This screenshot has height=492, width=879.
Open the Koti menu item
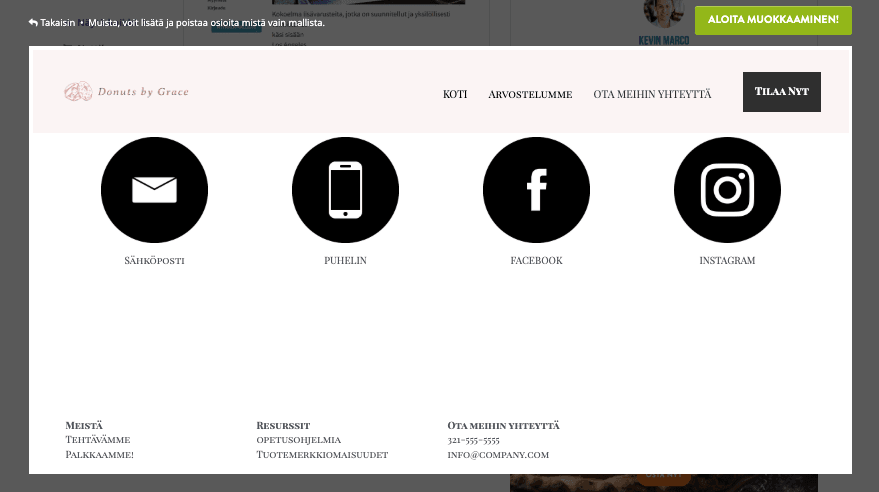tap(455, 94)
